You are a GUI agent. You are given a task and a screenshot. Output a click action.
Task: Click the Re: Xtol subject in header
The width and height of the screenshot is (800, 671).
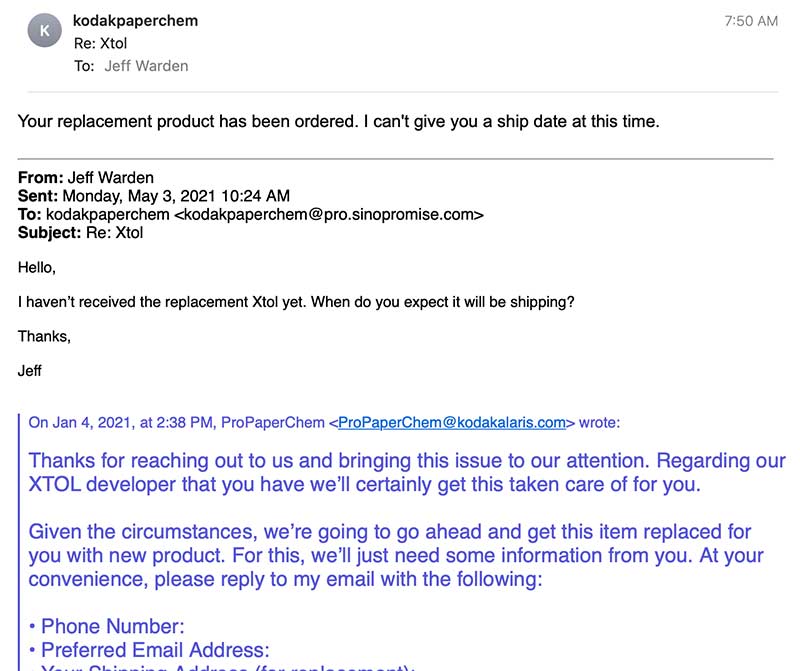[x=100, y=43]
